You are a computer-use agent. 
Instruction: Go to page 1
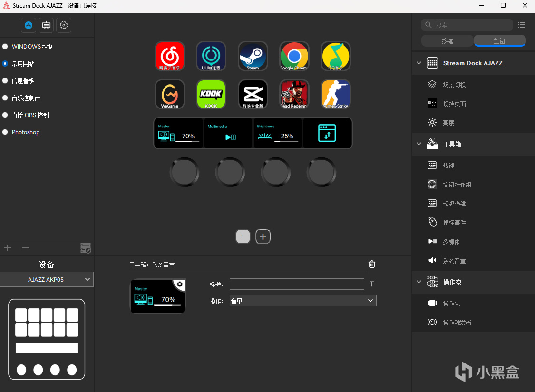[243, 236]
